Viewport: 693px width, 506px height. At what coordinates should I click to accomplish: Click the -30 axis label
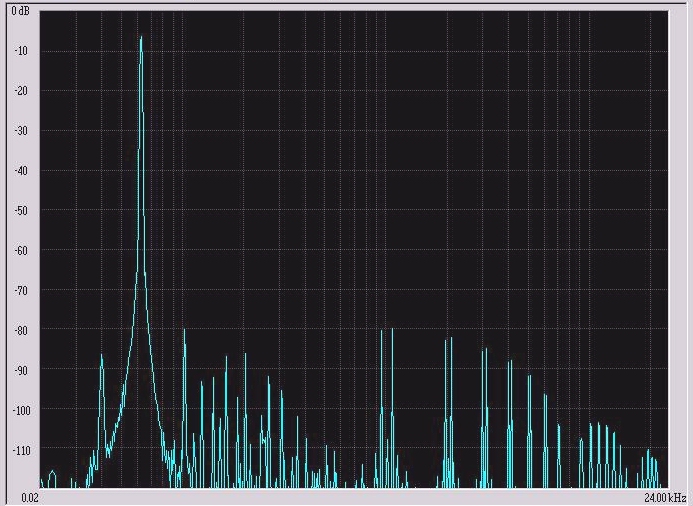click(21, 131)
